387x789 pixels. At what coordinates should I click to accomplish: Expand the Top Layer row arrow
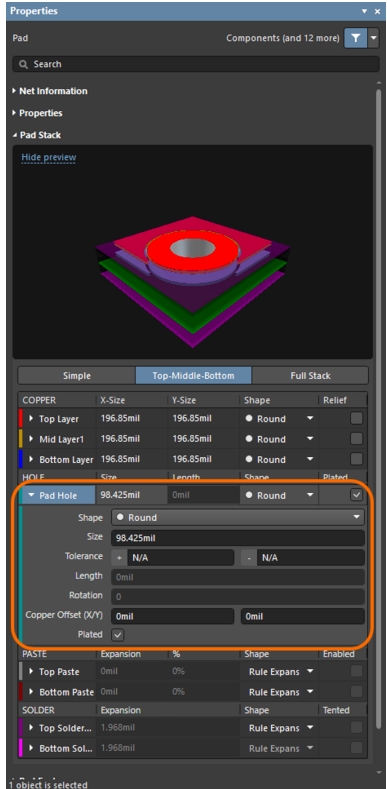31,419
